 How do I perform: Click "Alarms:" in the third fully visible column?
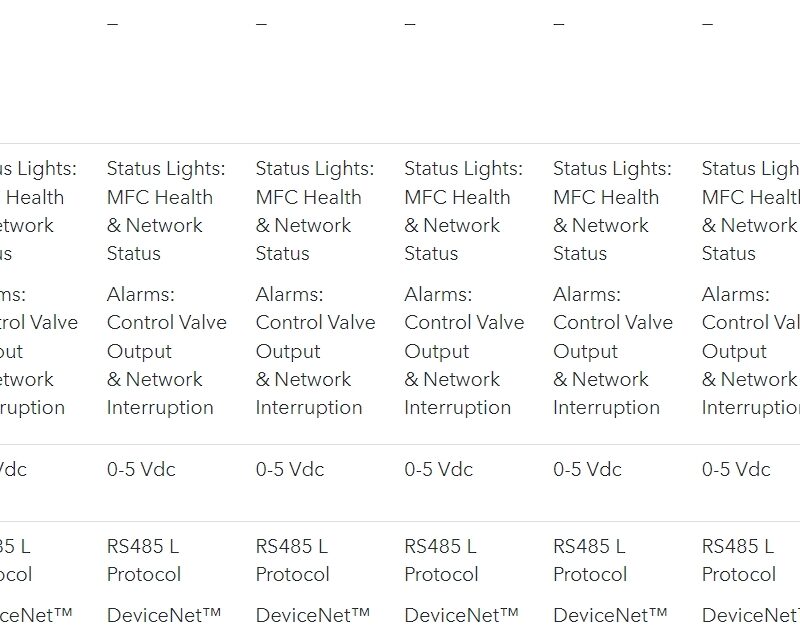coord(438,295)
